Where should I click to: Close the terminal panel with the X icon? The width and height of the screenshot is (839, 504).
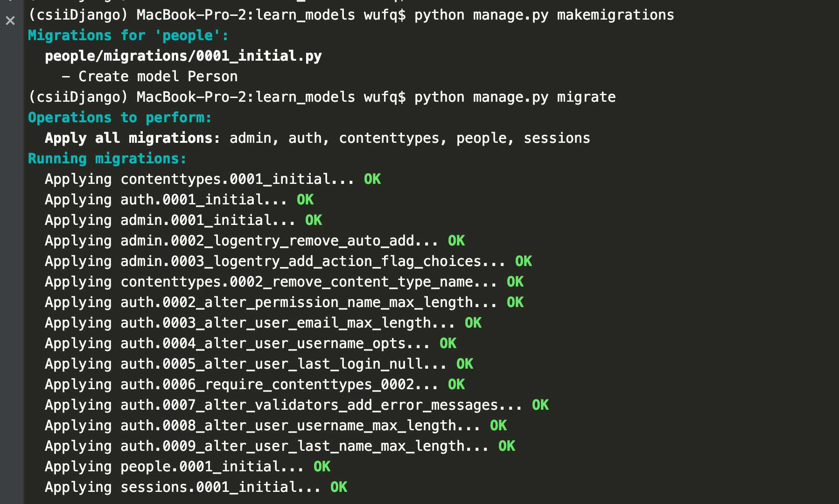click(10, 21)
